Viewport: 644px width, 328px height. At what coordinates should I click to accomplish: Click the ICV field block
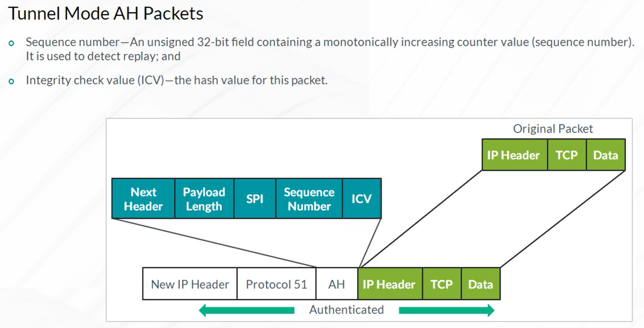coord(362,199)
